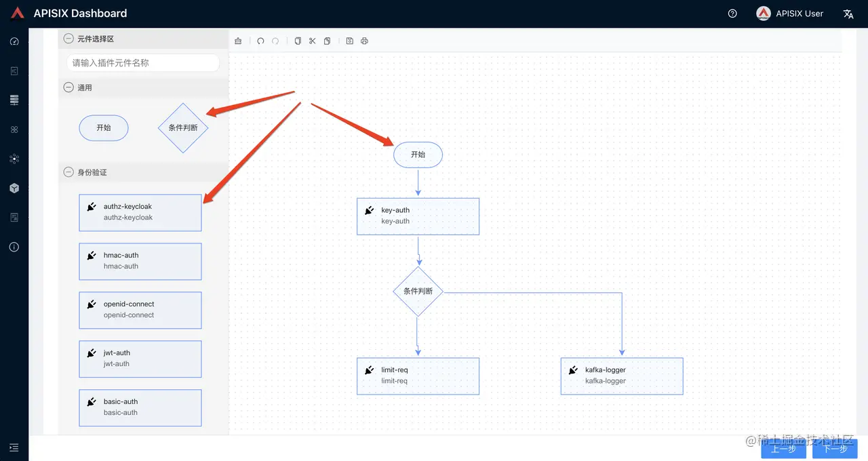Click plug icon on kafka-logger node
The width and height of the screenshot is (868, 461).
[573, 370]
